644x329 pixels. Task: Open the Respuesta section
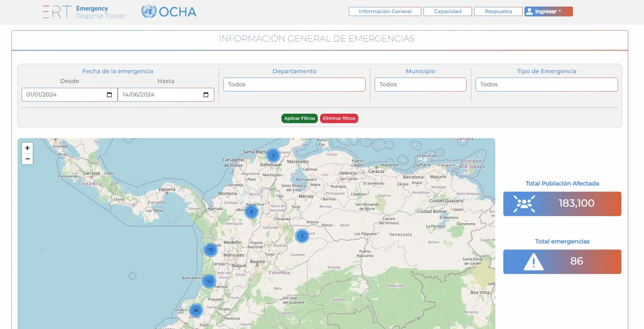point(498,11)
